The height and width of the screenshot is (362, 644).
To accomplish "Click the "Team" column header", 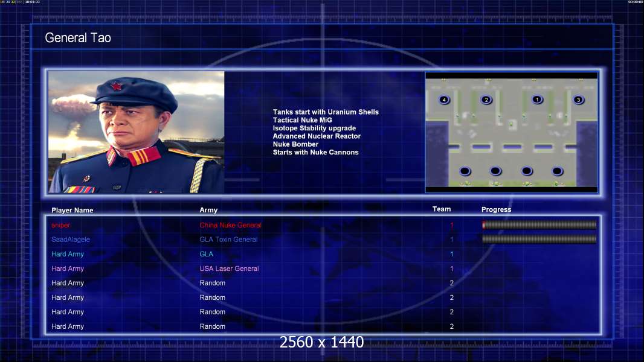I will click(x=442, y=209).
